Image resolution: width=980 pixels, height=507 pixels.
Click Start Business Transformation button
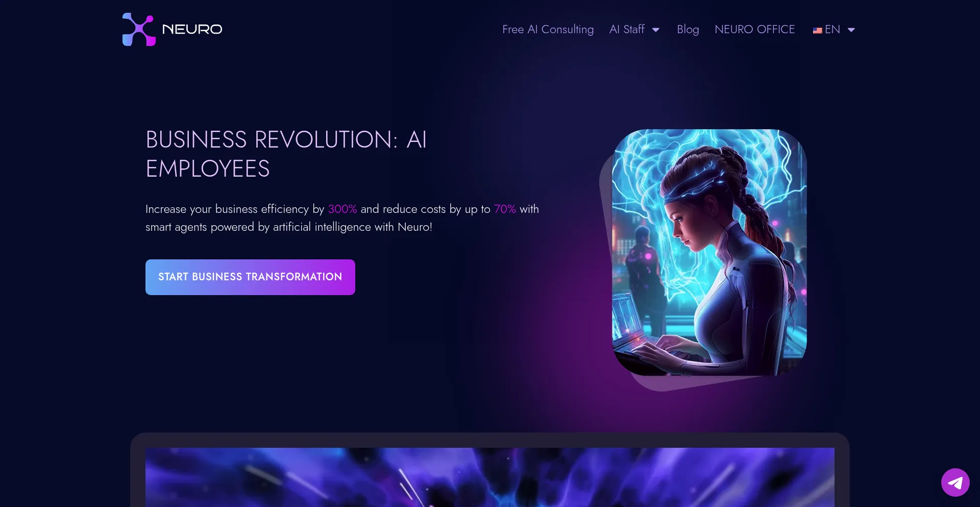pos(250,277)
